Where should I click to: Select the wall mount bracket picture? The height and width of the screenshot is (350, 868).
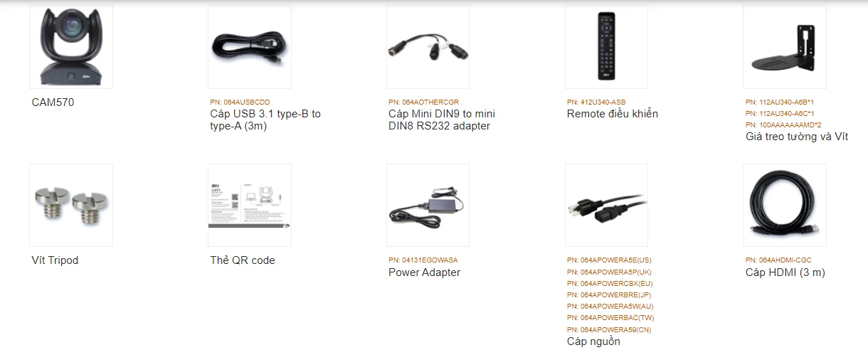click(785, 47)
